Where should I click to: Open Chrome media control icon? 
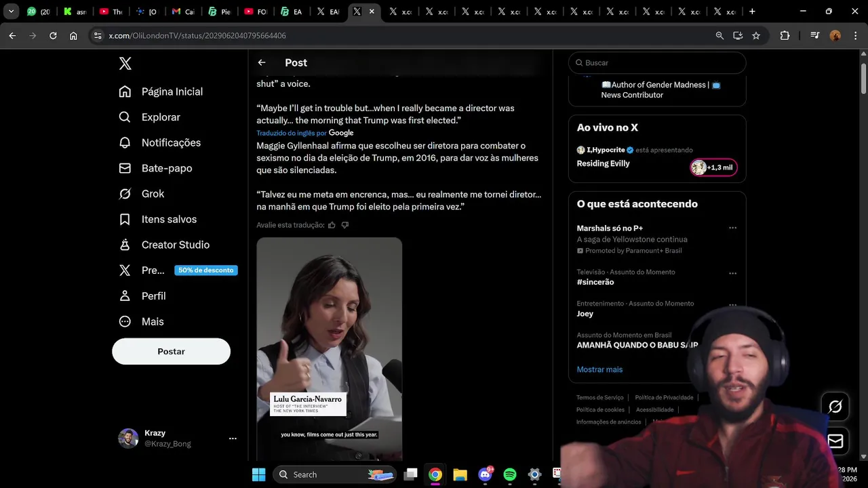pyautogui.click(x=815, y=36)
